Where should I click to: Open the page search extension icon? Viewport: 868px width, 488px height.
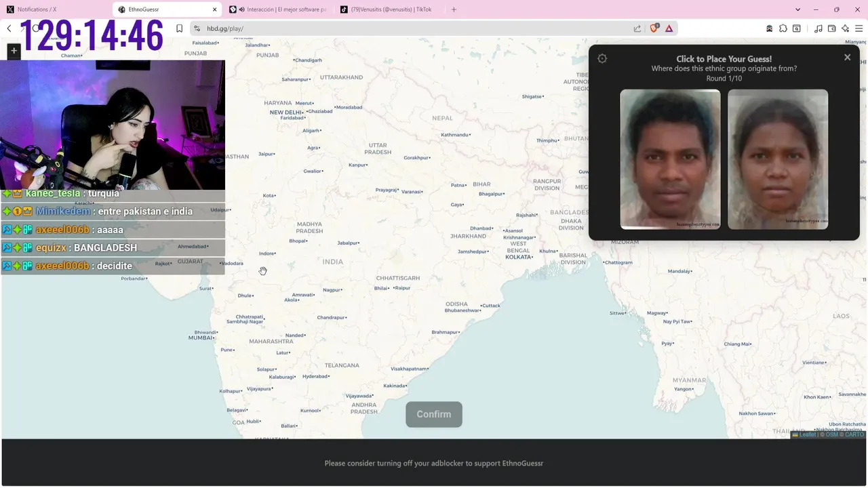(797, 28)
